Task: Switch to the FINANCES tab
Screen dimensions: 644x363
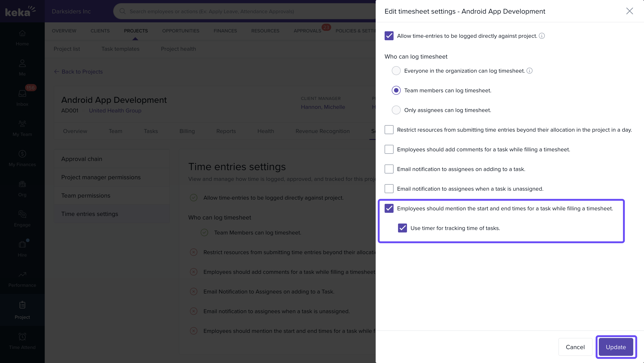Action: point(225,31)
